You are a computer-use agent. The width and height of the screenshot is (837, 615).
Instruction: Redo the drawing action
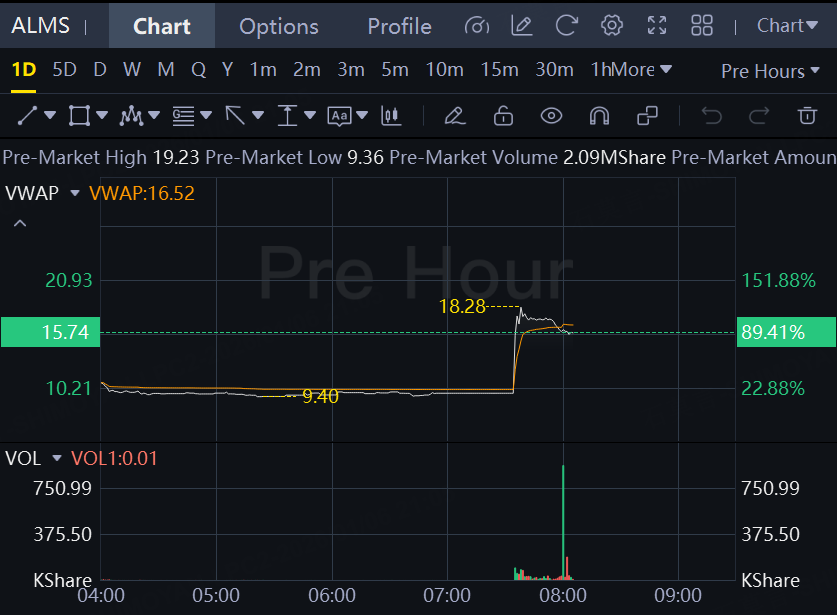pyautogui.click(x=759, y=115)
